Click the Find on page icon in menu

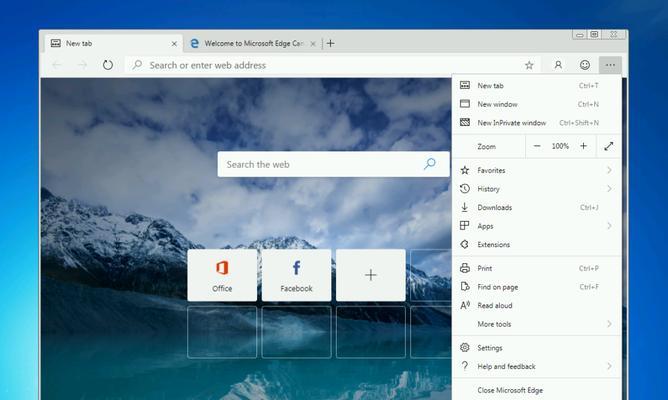coord(465,286)
